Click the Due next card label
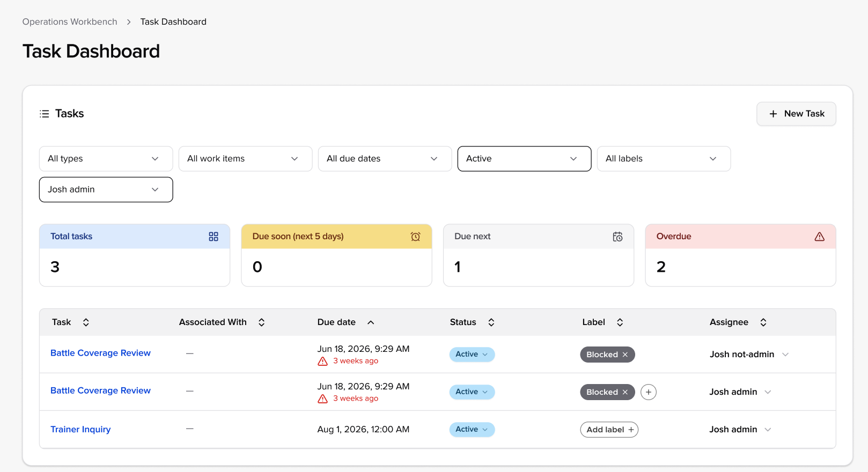Viewport: 868px width, 472px height. (473, 237)
